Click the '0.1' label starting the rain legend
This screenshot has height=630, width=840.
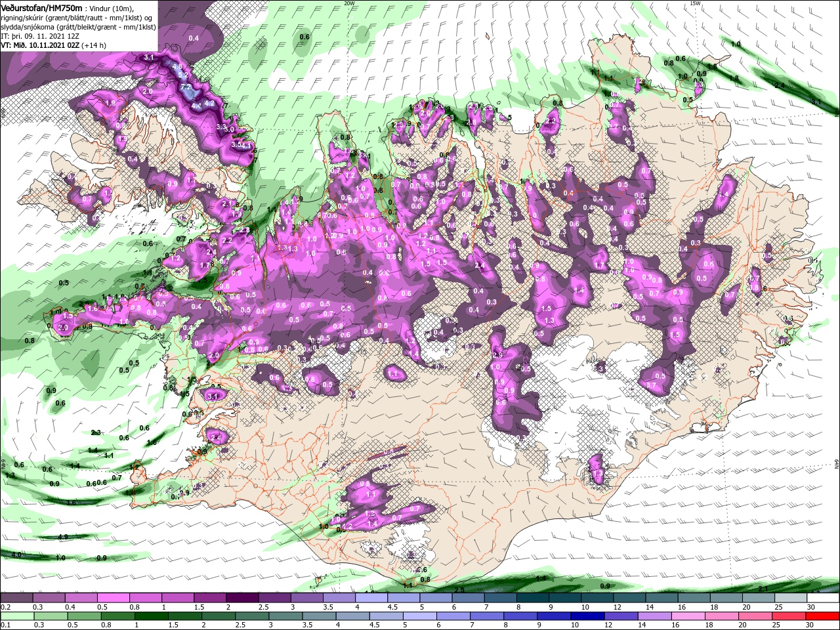coord(6,625)
